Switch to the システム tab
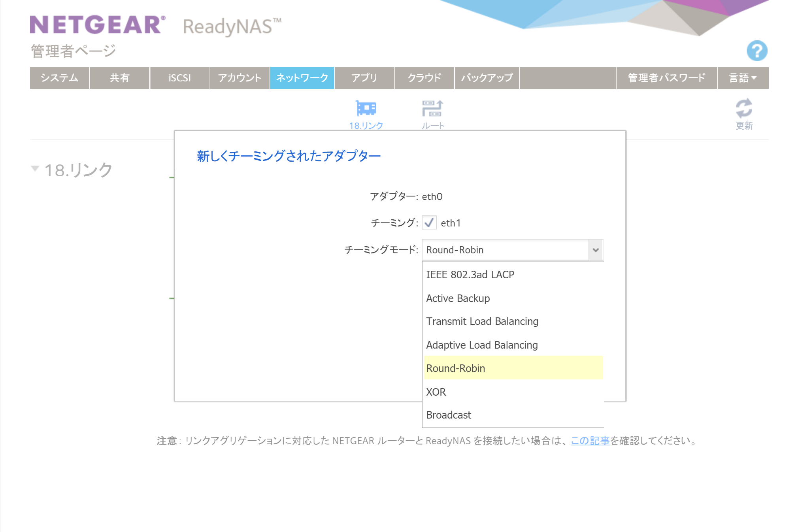The image size is (798, 532). pyautogui.click(x=60, y=78)
